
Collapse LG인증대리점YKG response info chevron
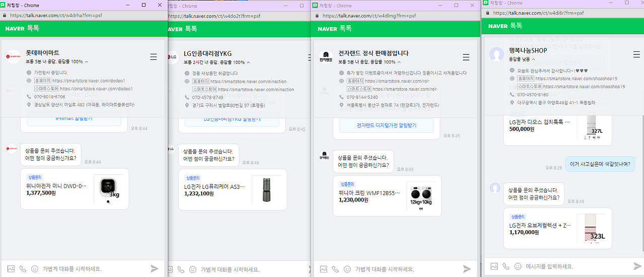[x=249, y=62]
